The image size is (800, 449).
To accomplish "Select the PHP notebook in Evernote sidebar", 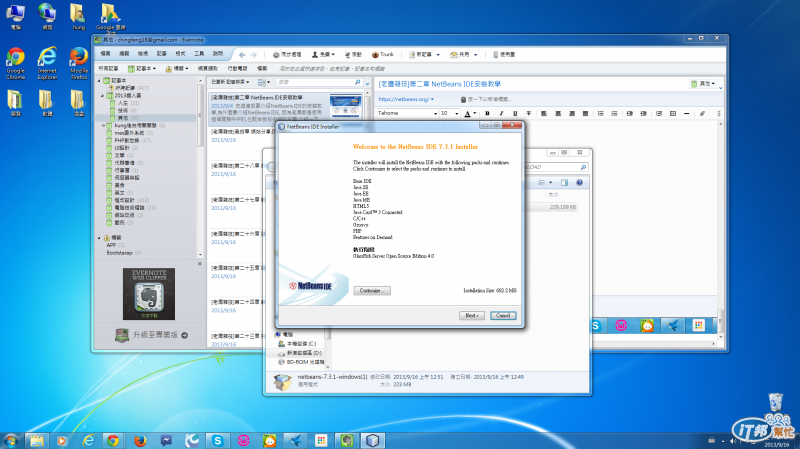I will pos(127,140).
